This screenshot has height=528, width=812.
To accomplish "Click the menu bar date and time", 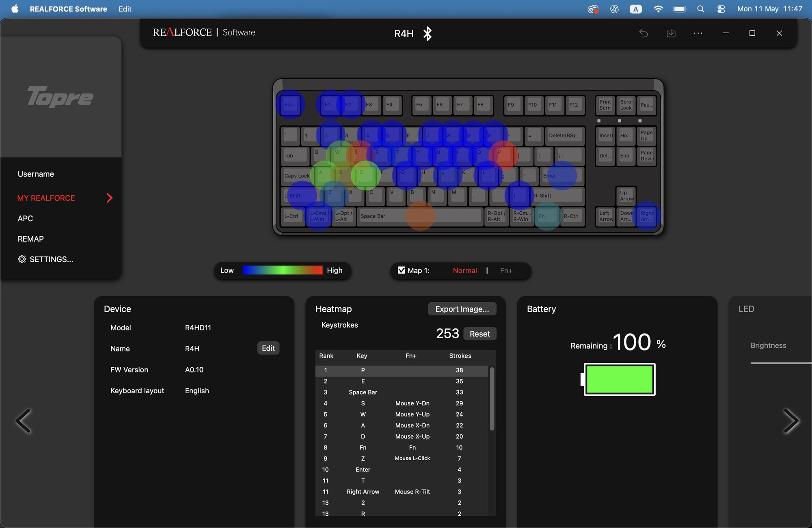I will click(770, 9).
